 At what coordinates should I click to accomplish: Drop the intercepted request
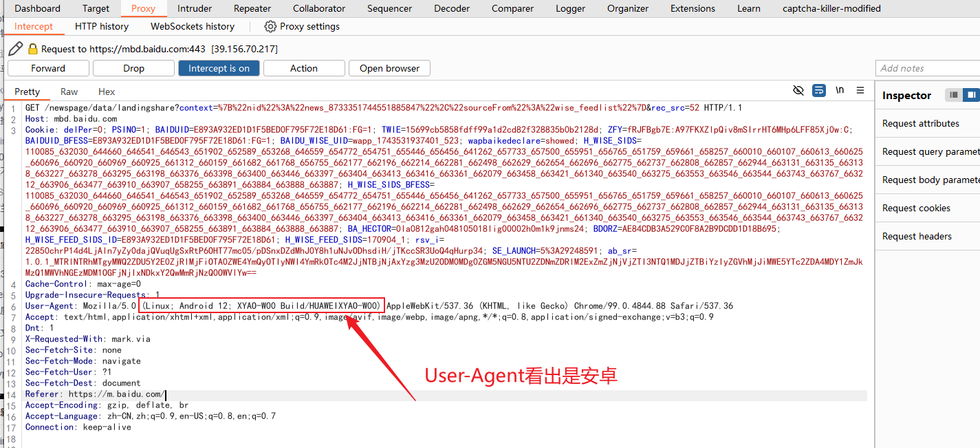133,68
